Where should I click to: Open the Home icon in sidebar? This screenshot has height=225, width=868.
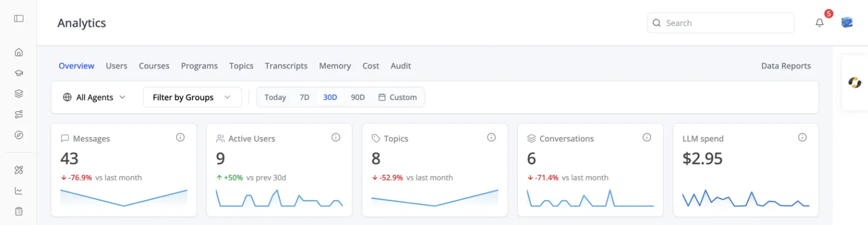[19, 52]
